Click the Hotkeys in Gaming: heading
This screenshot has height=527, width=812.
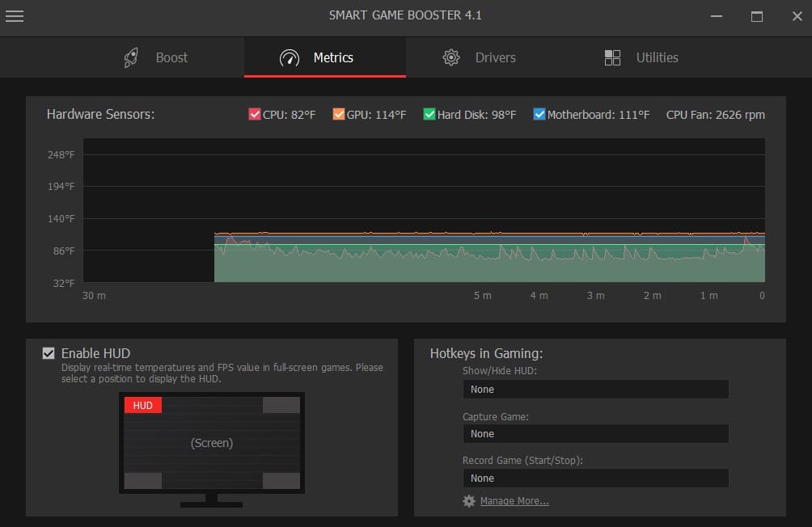pos(486,353)
